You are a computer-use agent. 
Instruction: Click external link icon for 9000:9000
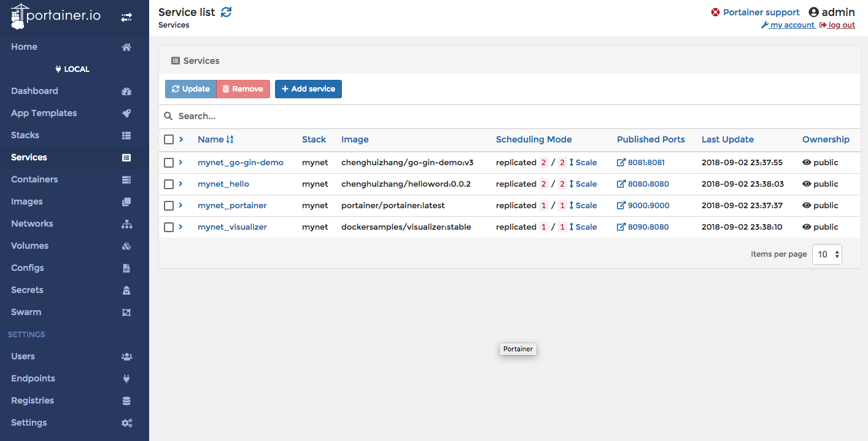(x=621, y=206)
